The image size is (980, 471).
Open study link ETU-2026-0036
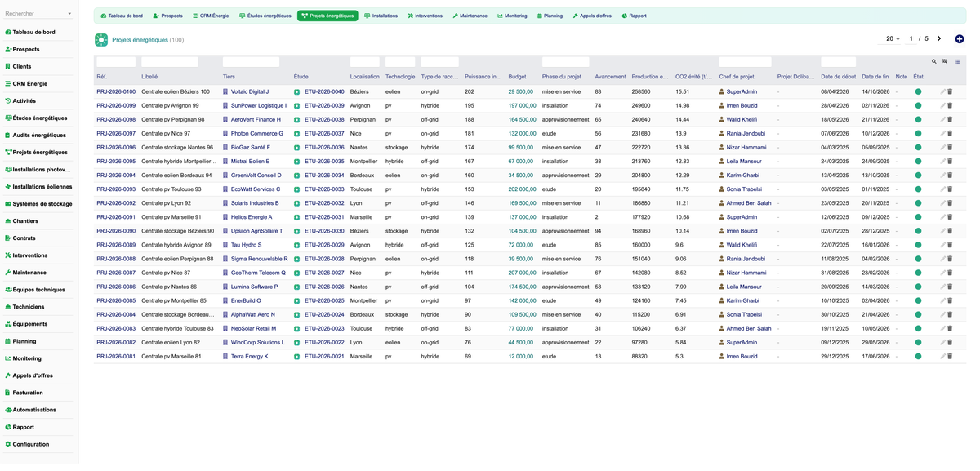pos(324,148)
